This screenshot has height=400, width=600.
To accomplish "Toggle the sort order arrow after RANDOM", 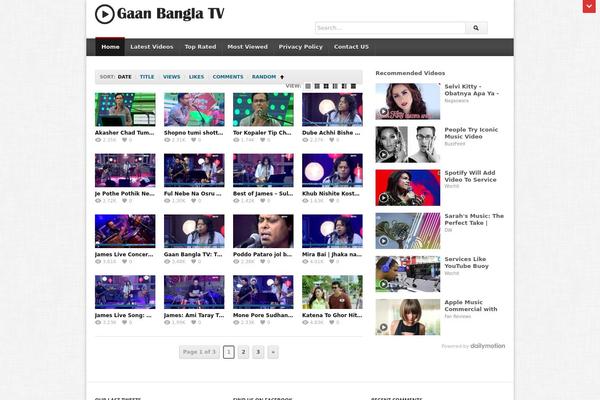I will tap(282, 77).
